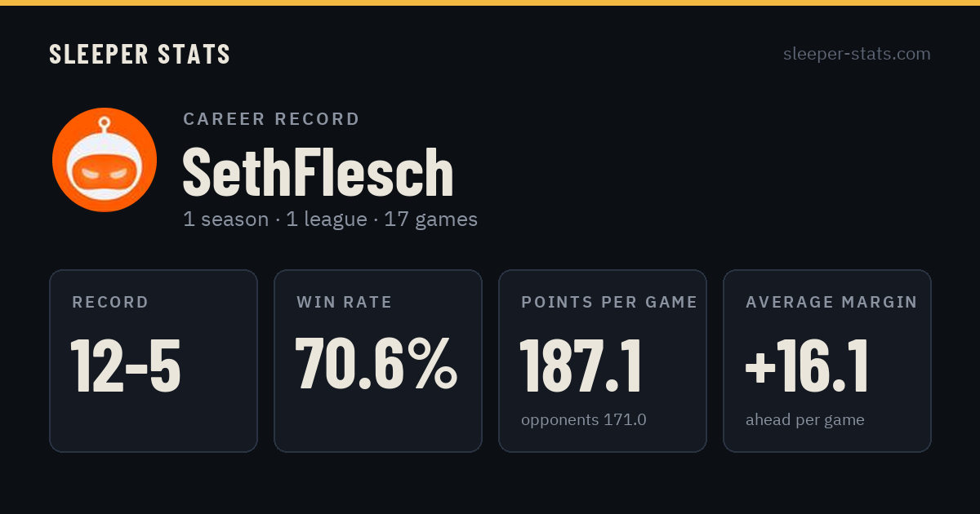Click the opponents 171.0 subtext
This screenshot has width=980, height=514.
point(584,420)
